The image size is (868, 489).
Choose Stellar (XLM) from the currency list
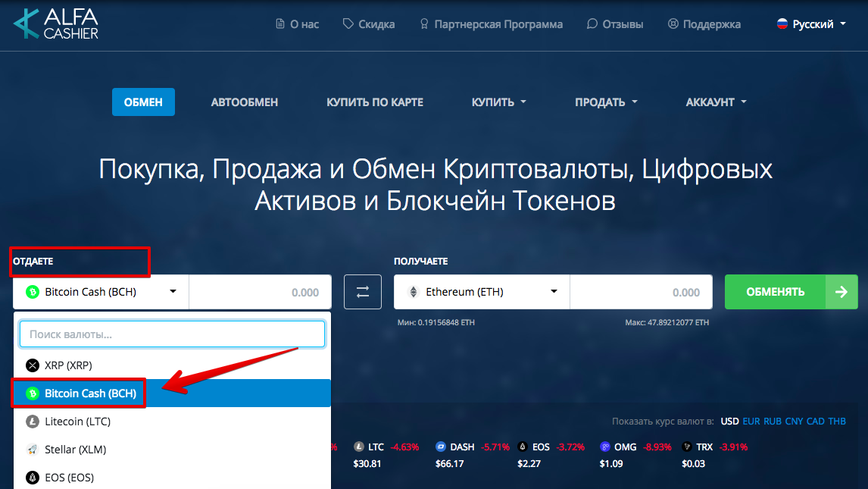pos(172,450)
